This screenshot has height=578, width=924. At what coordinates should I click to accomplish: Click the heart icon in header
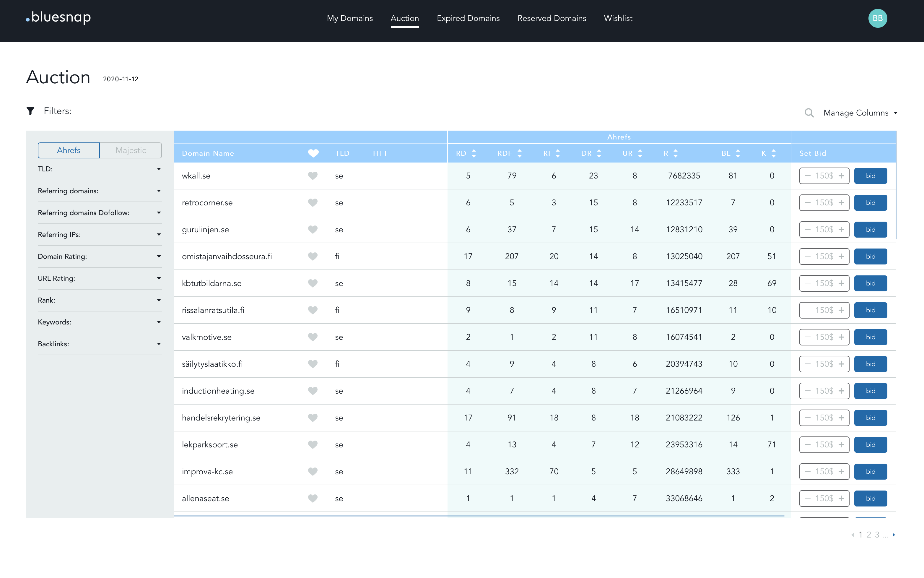pos(313,153)
